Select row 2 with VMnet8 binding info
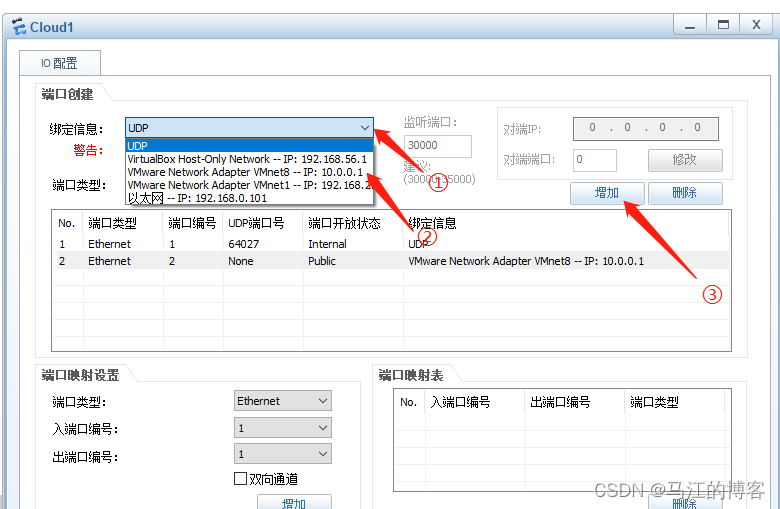The width and height of the screenshot is (780, 509). 391,261
